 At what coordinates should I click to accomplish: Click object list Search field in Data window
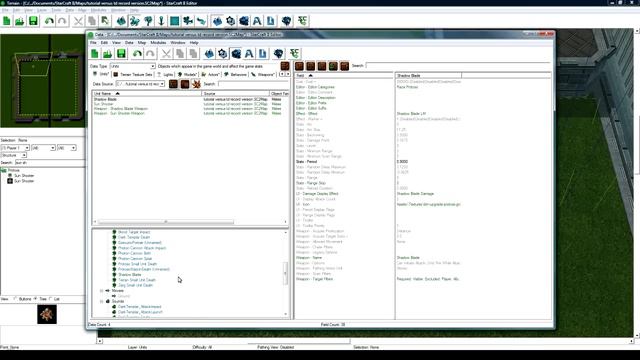[253, 84]
